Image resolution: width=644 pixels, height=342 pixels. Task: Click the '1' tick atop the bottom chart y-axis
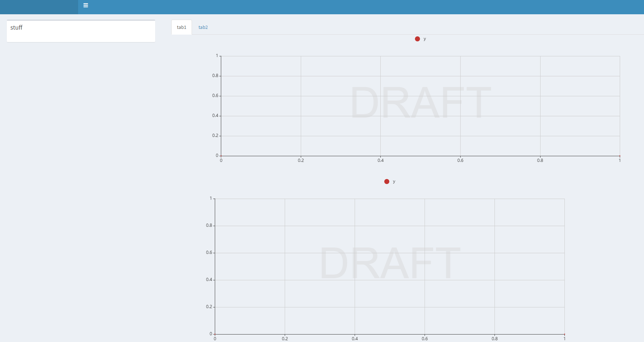pos(210,198)
